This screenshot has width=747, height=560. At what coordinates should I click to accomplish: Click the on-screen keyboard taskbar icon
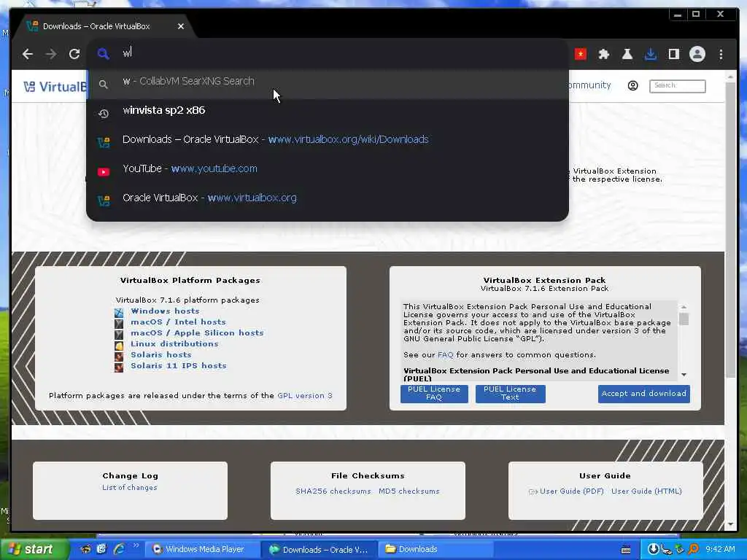626,550
